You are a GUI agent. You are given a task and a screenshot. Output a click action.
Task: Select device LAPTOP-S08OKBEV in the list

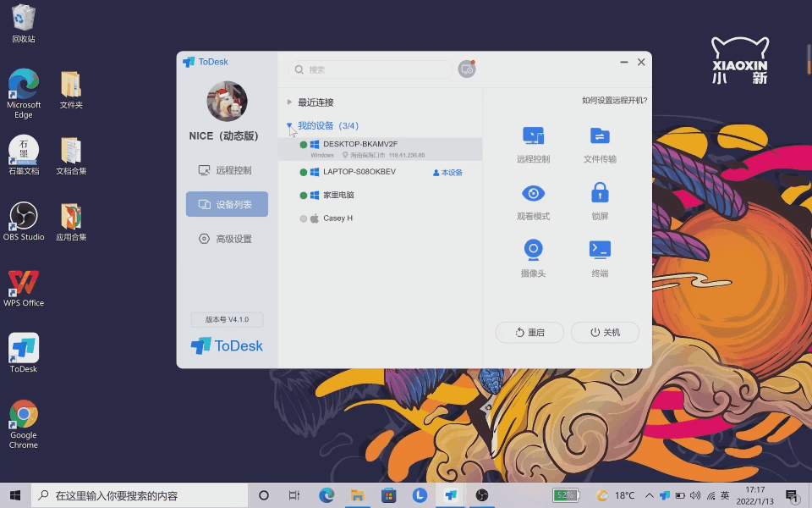[359, 172]
